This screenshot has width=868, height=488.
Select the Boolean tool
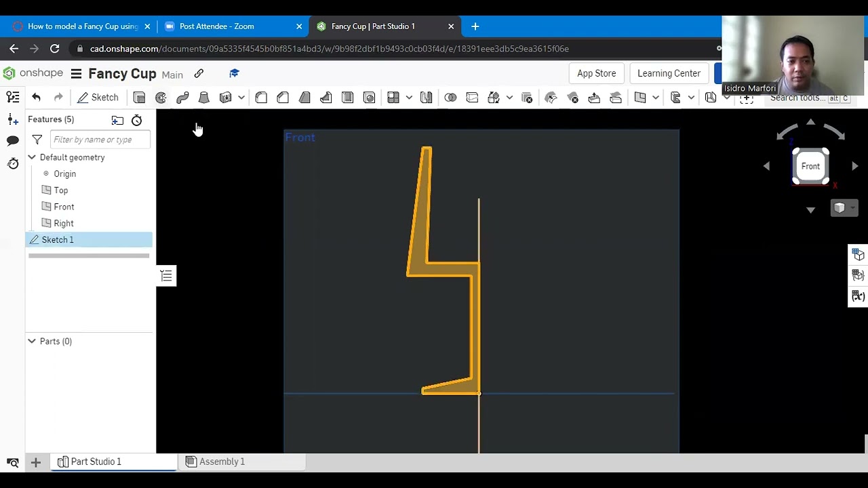(450, 98)
